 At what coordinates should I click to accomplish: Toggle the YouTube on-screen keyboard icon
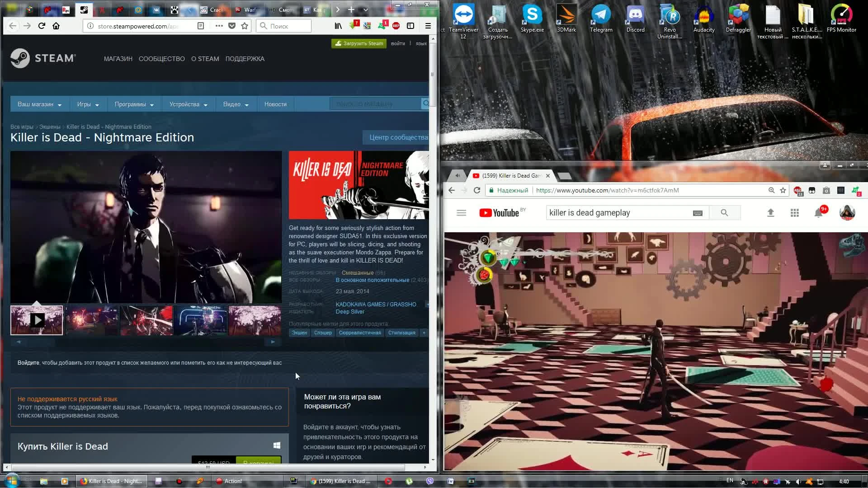point(698,213)
